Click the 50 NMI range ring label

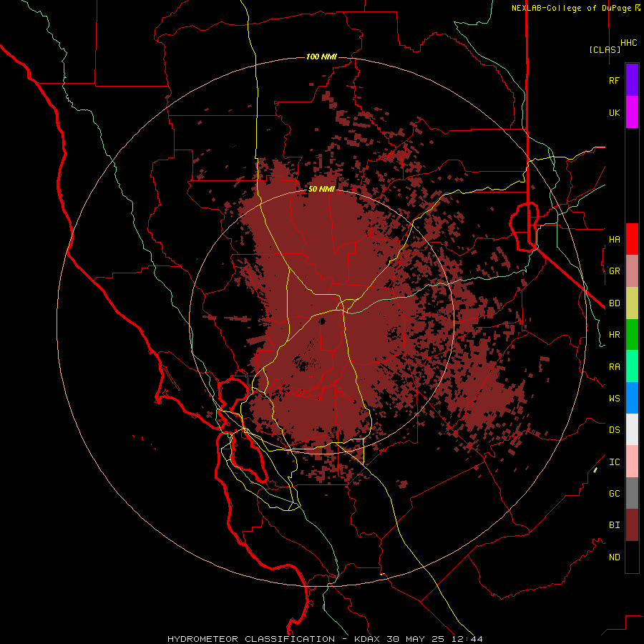(321, 189)
